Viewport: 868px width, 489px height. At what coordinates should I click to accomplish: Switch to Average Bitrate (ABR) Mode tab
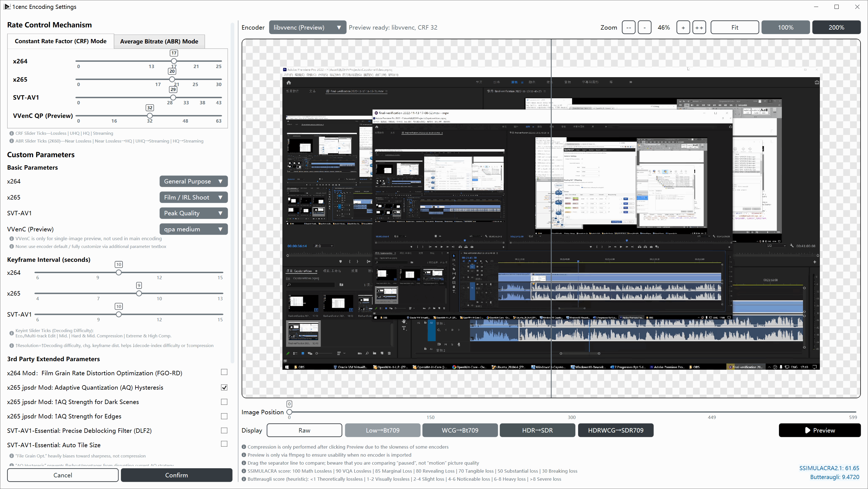(159, 42)
